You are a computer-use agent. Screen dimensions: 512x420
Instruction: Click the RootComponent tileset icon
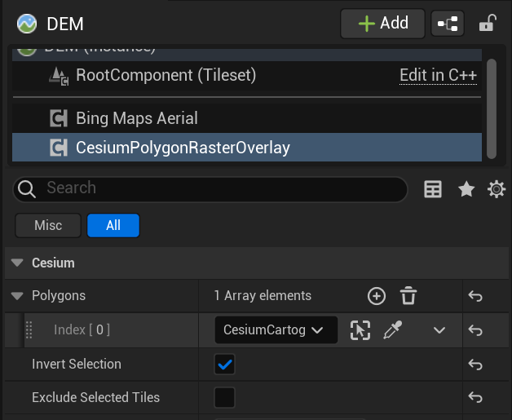(x=59, y=76)
